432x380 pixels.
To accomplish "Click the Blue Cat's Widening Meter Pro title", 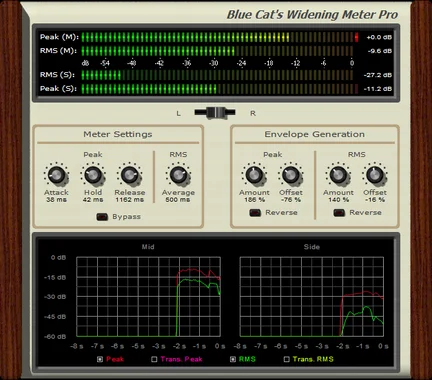I will pyautogui.click(x=312, y=15).
